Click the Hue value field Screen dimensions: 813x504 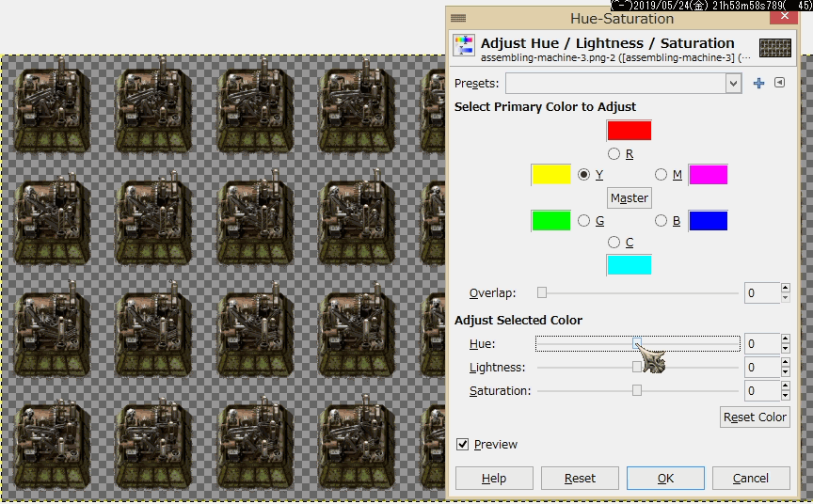(x=762, y=344)
